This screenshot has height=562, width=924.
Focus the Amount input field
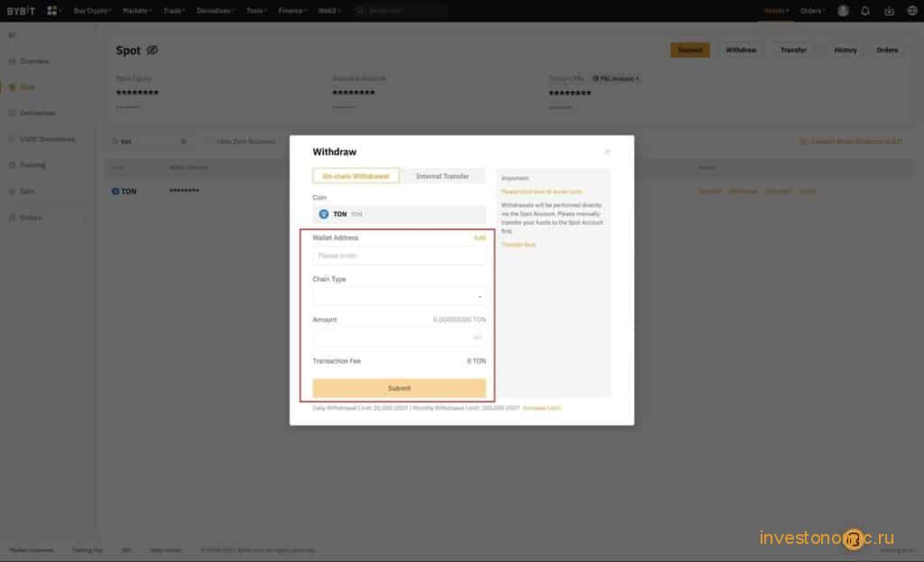tap(399, 337)
